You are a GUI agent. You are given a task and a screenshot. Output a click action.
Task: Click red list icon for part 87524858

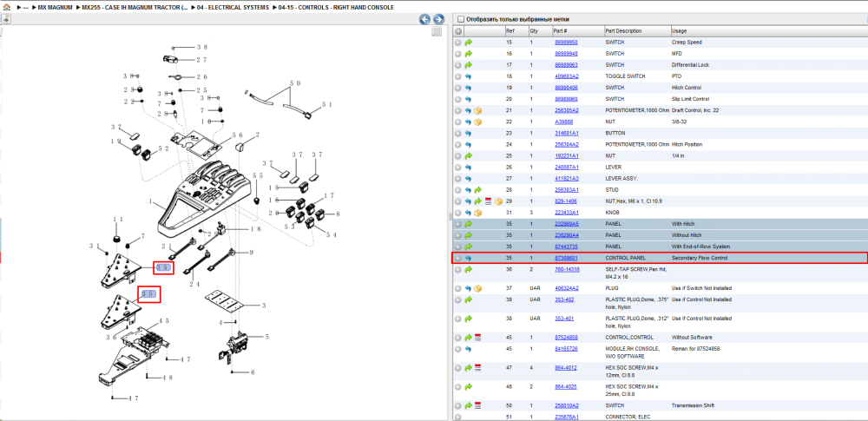click(477, 338)
